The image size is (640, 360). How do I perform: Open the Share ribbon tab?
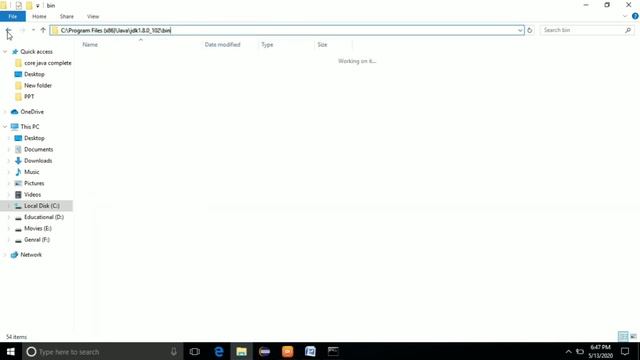pyautogui.click(x=67, y=16)
